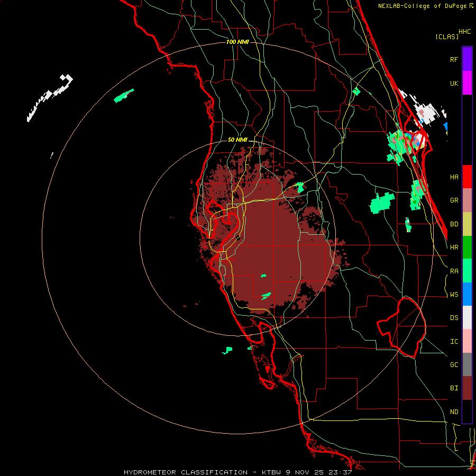Viewport: 476px width, 476px height.
Task: Click the "HYDROMETEOR CLASSIFICATION - KTBW" title text
Action: point(204,472)
